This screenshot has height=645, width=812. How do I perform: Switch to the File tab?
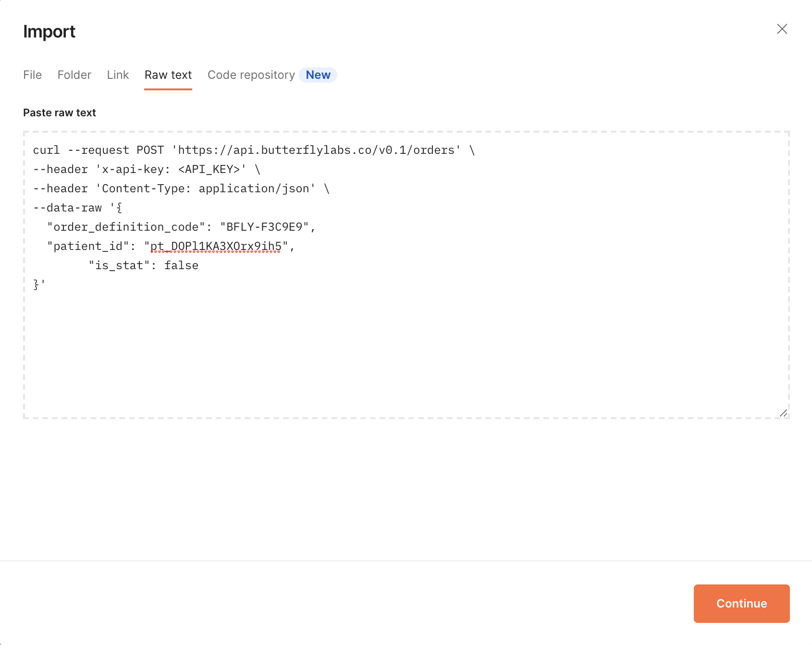point(32,75)
